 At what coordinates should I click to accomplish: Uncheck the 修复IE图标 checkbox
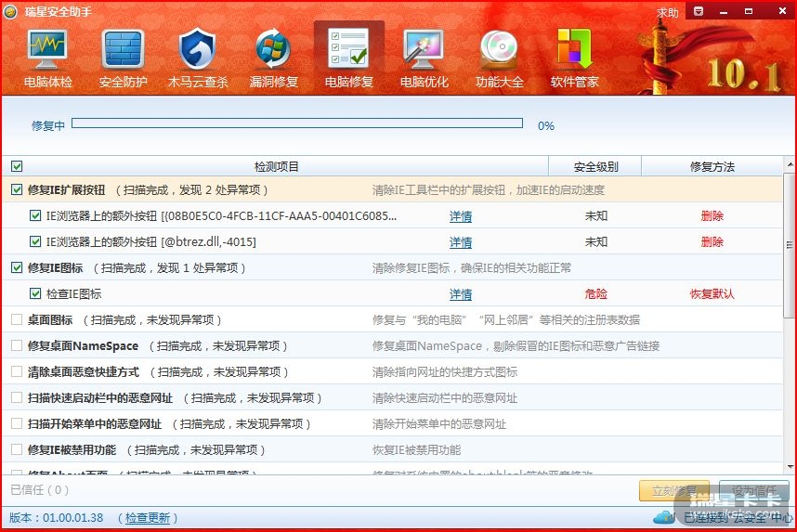[17, 267]
